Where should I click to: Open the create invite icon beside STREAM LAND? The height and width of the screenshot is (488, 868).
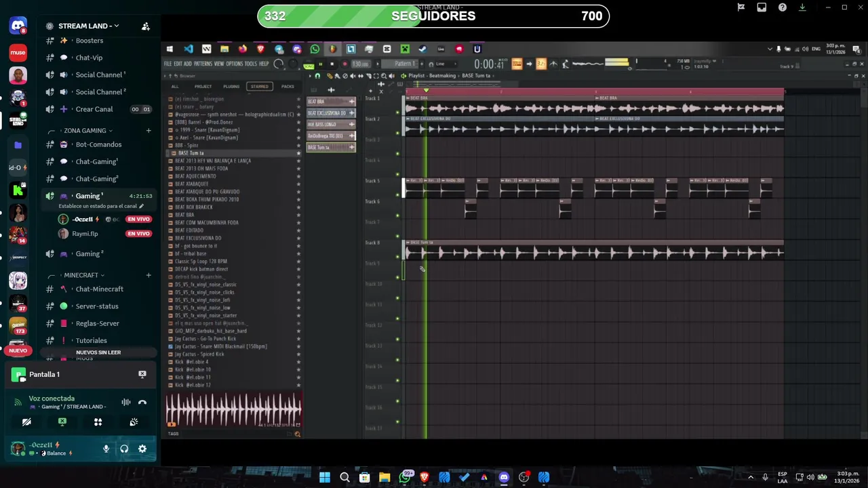(x=145, y=26)
